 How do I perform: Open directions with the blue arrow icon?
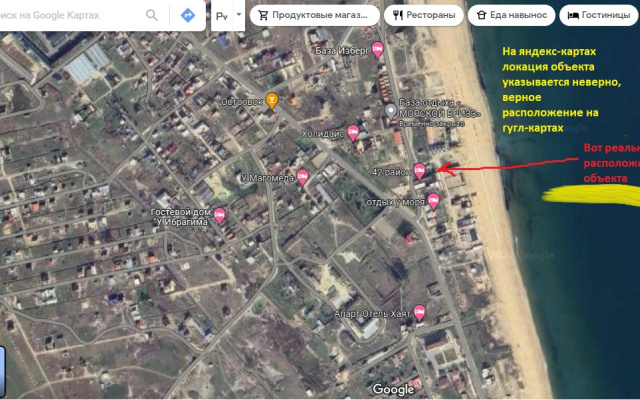188,16
